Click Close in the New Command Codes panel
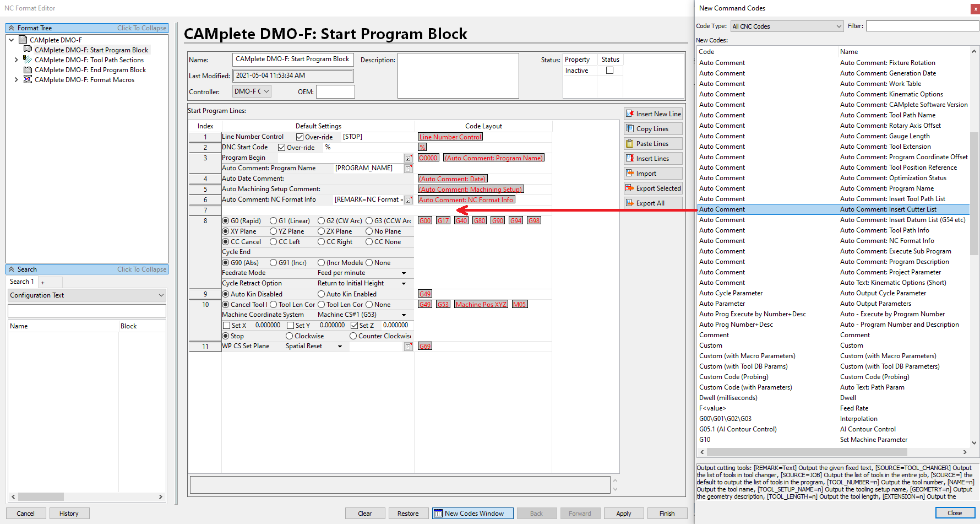 coord(955,513)
